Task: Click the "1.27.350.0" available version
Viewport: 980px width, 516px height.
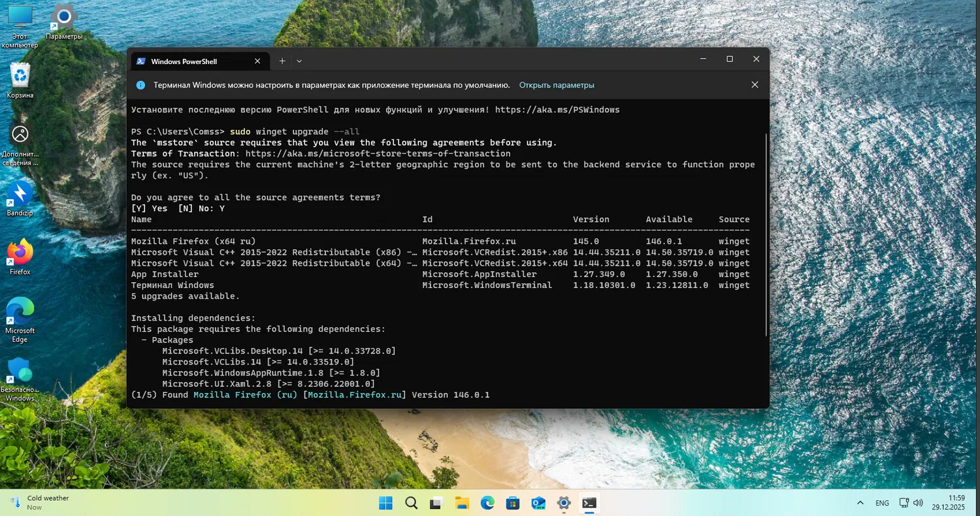Action: [x=672, y=274]
